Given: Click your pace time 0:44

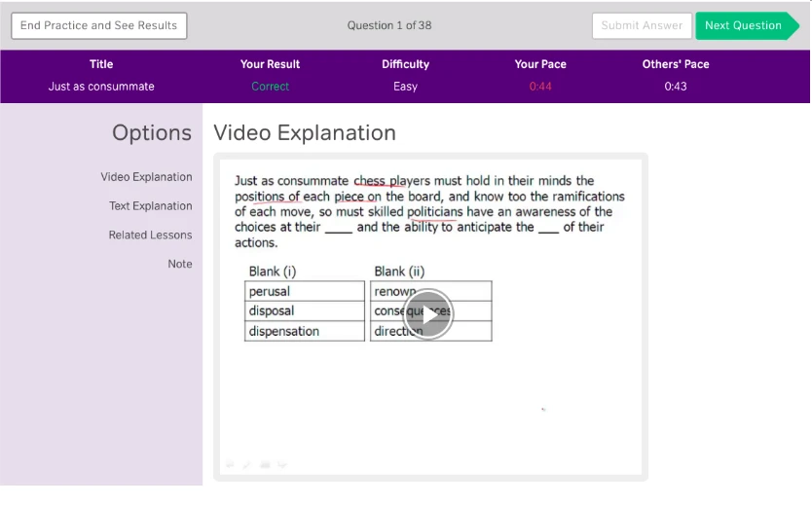Looking at the screenshot, I should pos(540,87).
